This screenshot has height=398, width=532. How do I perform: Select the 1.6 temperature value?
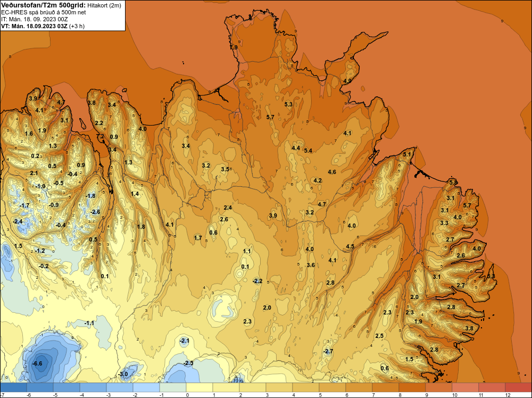[29, 134]
